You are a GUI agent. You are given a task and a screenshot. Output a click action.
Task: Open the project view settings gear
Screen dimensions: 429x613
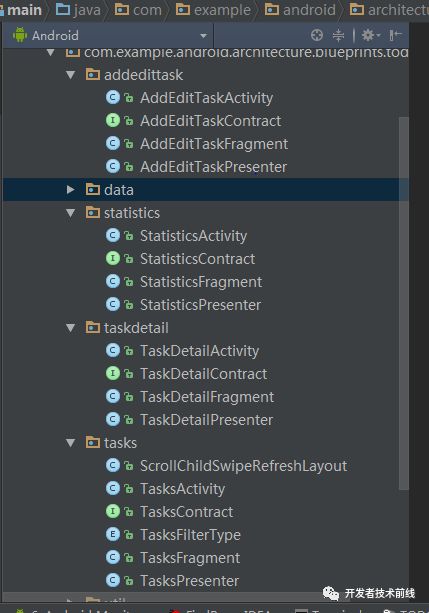[370, 35]
